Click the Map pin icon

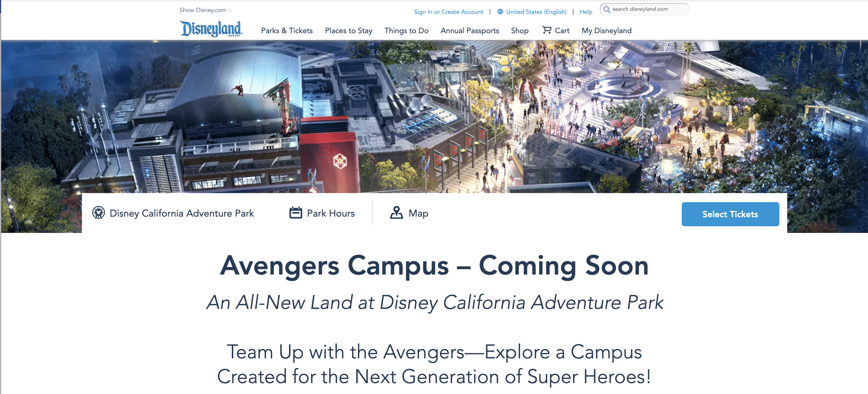point(396,213)
